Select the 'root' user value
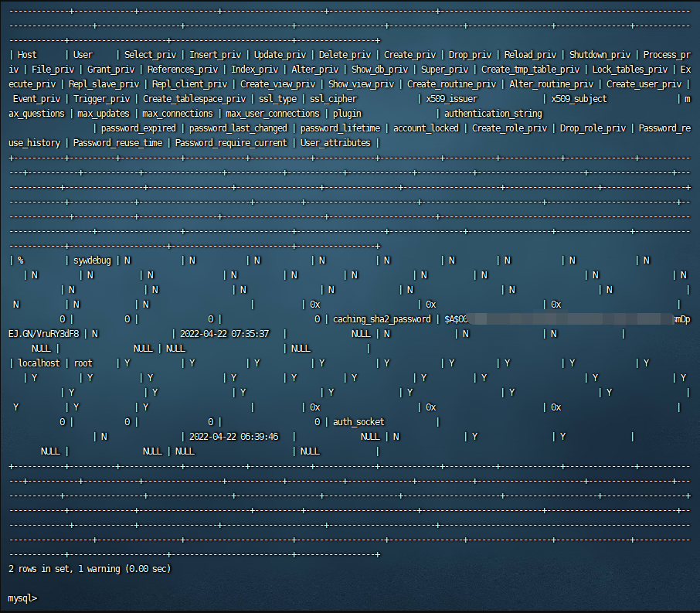 (x=83, y=363)
